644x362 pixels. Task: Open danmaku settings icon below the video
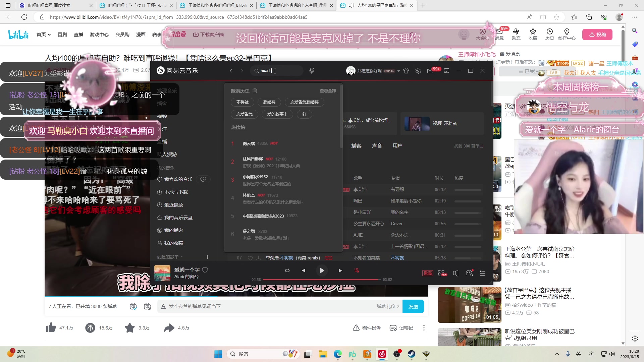147,306
